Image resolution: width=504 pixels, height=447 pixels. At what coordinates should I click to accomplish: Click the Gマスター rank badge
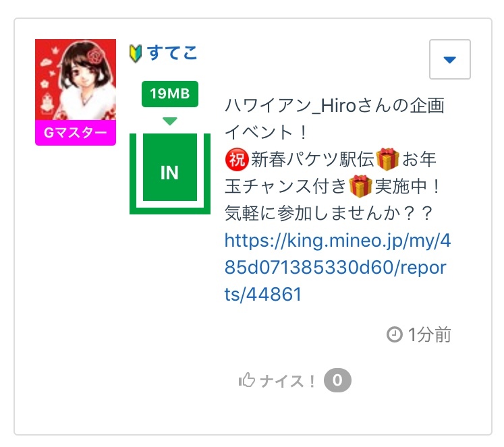76,133
